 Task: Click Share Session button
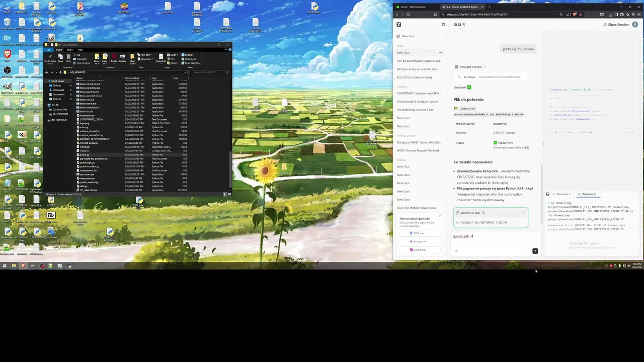(x=616, y=25)
